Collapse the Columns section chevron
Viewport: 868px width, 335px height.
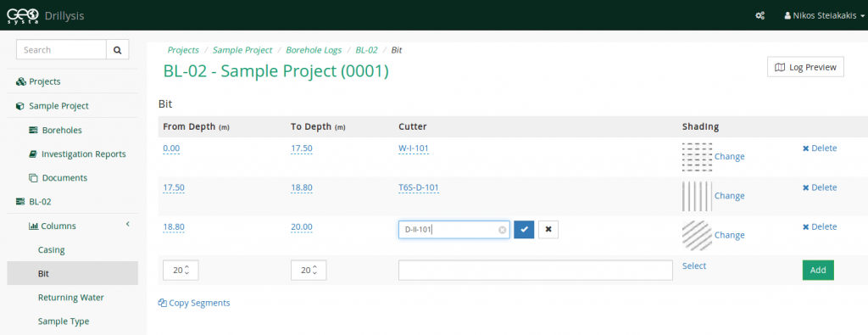pos(127,224)
